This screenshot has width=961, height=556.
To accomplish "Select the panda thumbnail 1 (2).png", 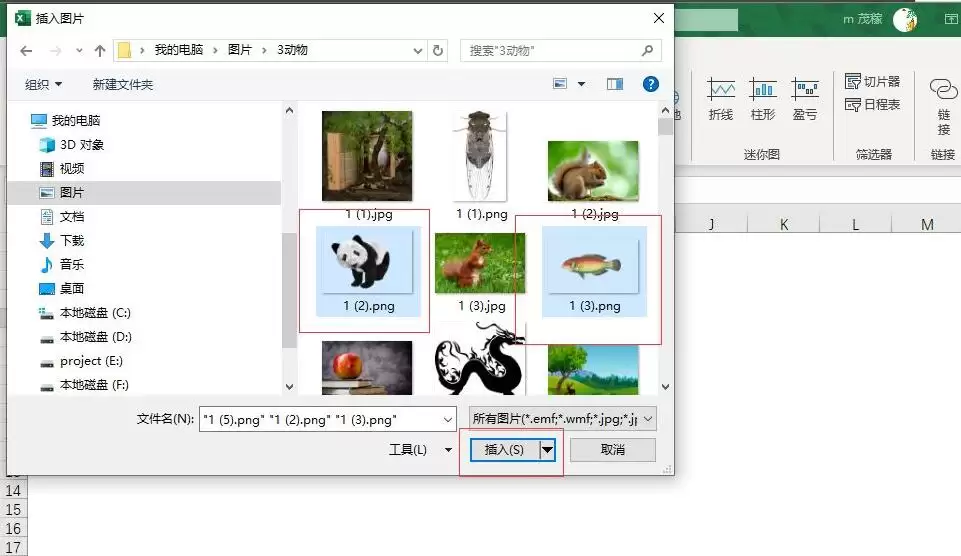I will (x=368, y=272).
